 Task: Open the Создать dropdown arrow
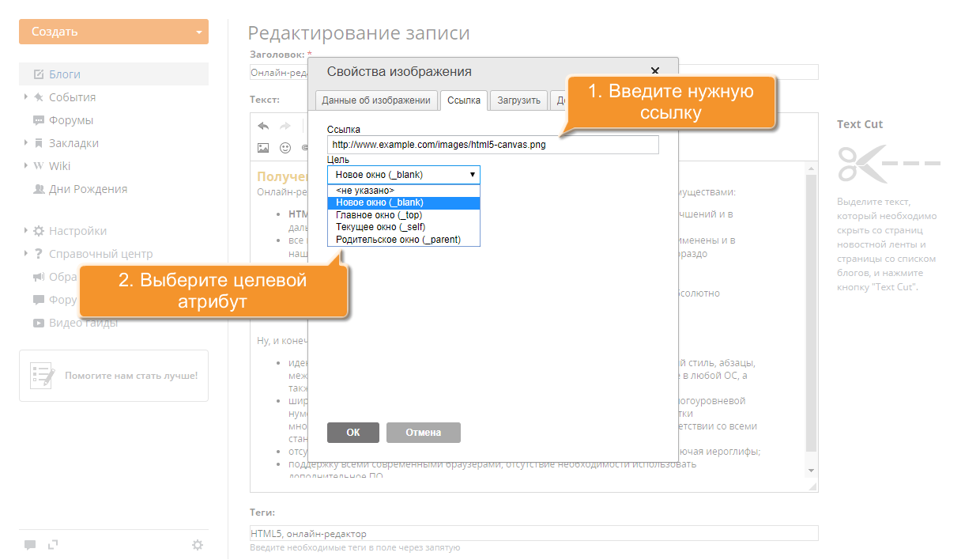point(198,32)
